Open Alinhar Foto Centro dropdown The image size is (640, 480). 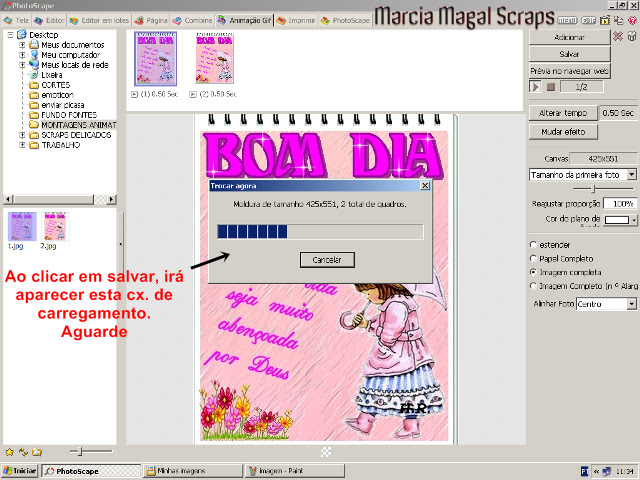point(631,304)
